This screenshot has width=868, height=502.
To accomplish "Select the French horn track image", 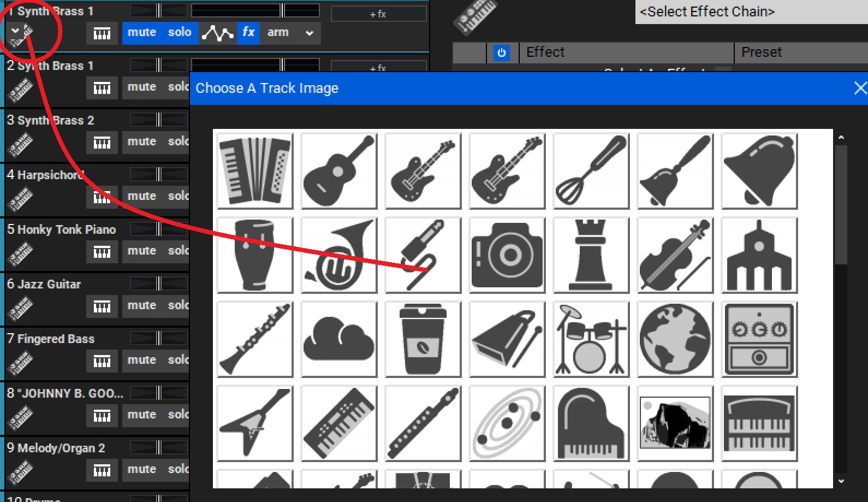I will pos(338,255).
